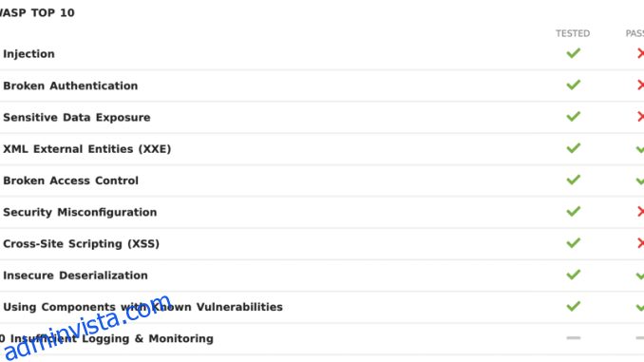The image size is (644, 362).
Task: Select the Tested checkmark for Security Misconfiguration
Action: pos(574,211)
